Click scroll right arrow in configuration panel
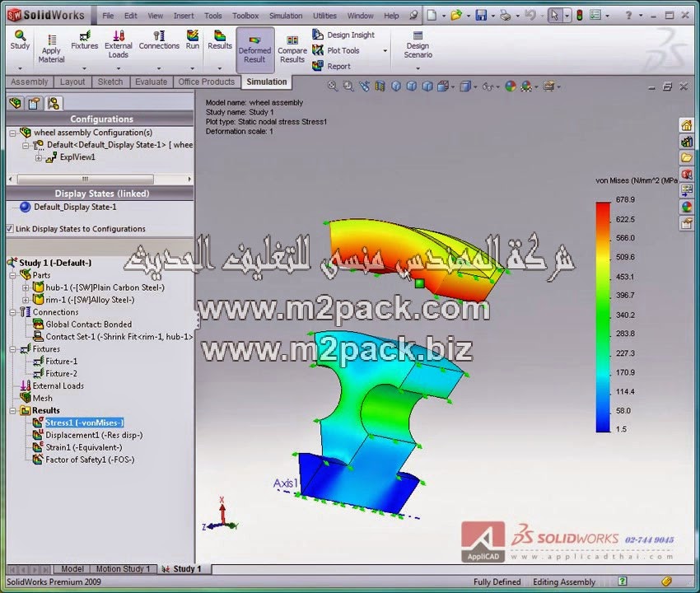Screen dimensions: 700x593 (189, 179)
